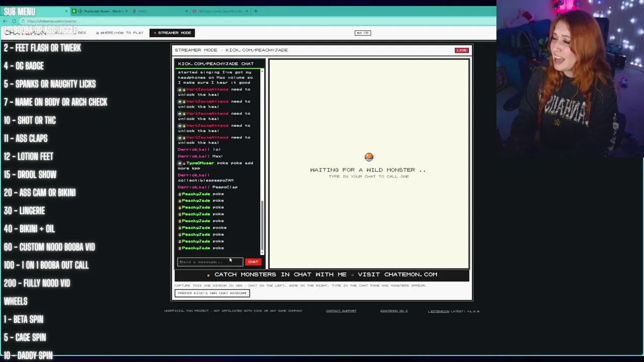Viewport: 644px width, 362px height.
Task: Click '1 - Beta Spin' under Wheels
Action: coord(24,319)
